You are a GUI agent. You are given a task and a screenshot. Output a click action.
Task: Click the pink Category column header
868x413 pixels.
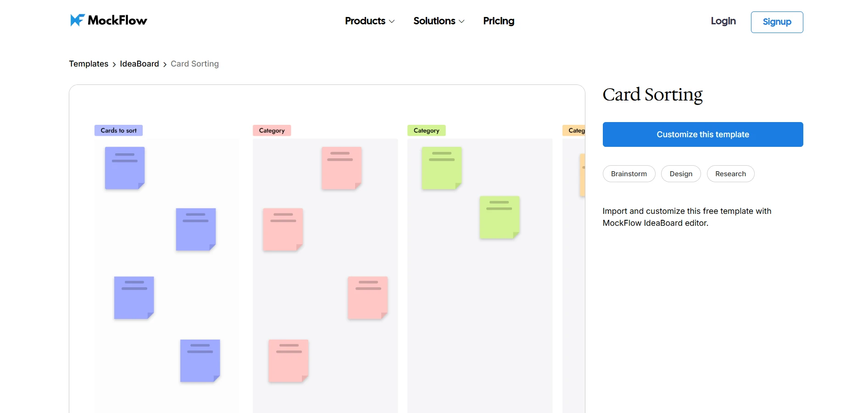(272, 130)
